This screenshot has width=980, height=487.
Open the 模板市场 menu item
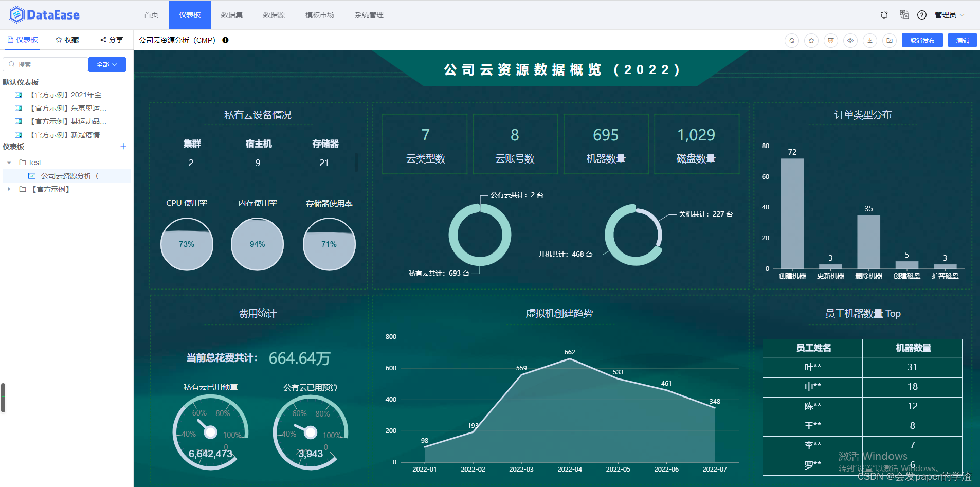319,15
